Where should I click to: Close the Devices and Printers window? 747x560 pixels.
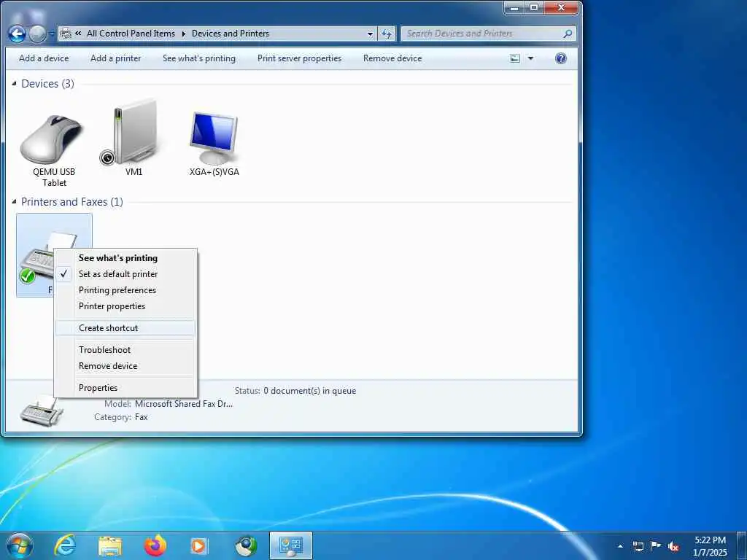[x=561, y=7]
